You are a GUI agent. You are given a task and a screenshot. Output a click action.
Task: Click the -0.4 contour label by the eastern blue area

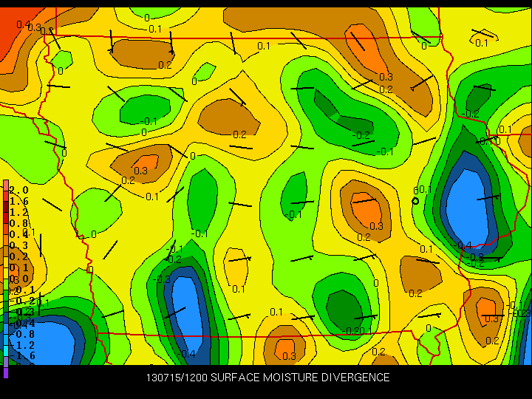click(x=463, y=245)
